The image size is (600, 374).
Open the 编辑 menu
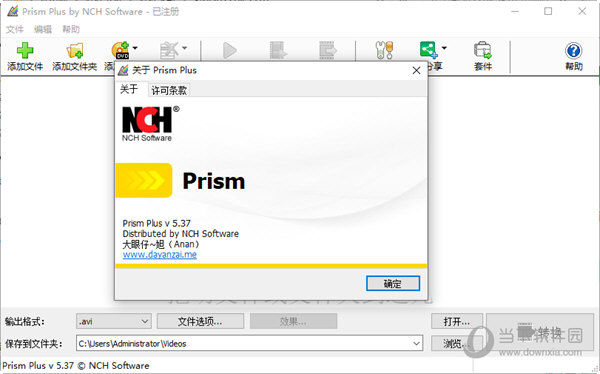[43, 29]
